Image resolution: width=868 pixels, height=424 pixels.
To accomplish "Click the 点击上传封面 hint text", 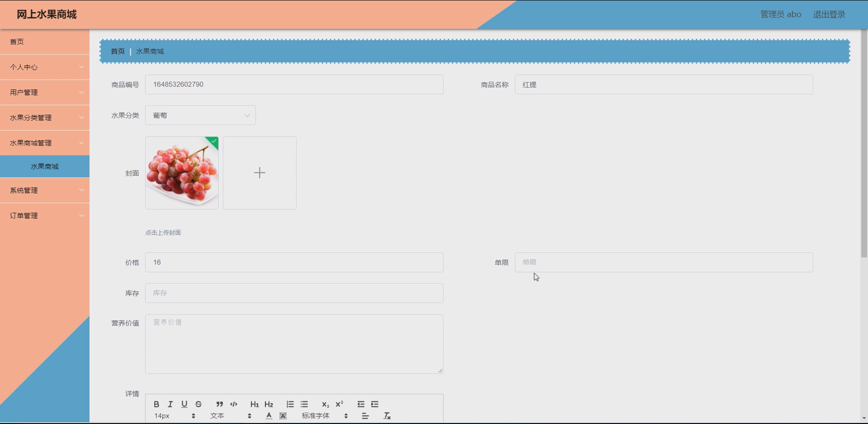I will click(x=163, y=233).
